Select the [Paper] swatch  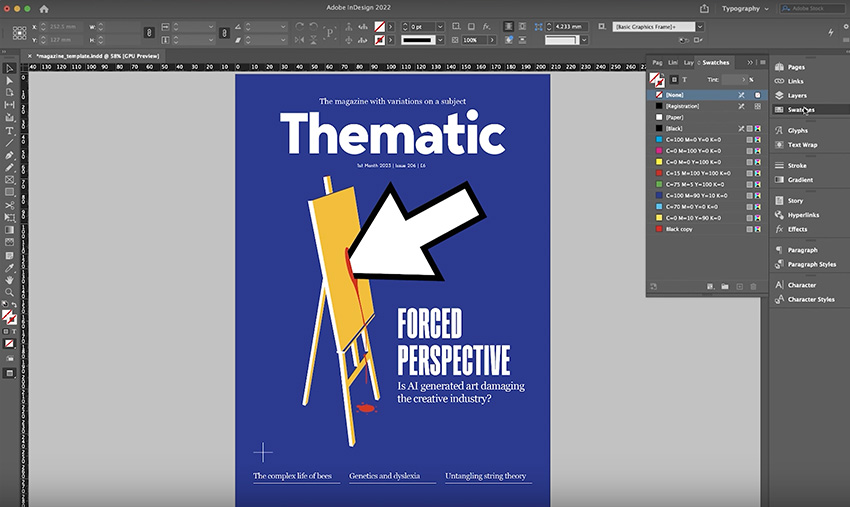coord(707,117)
